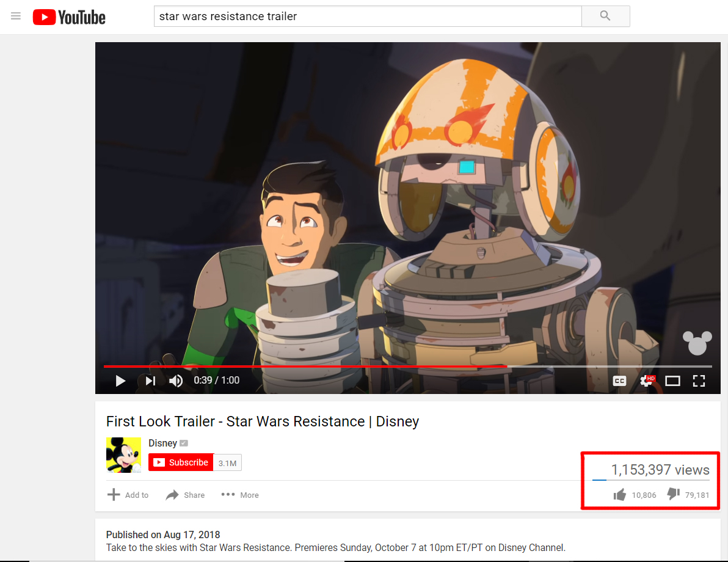
Task: Add video to a playlist
Action: tap(128, 495)
